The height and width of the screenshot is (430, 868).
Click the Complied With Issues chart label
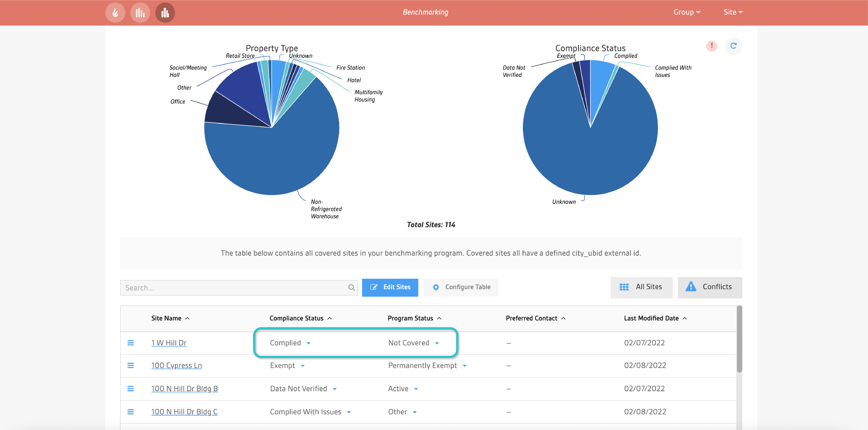coord(673,71)
